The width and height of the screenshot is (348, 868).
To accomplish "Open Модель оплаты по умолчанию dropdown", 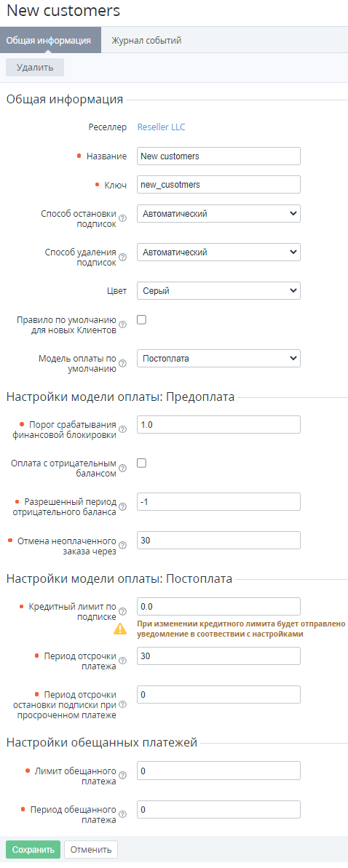I will coord(218,358).
